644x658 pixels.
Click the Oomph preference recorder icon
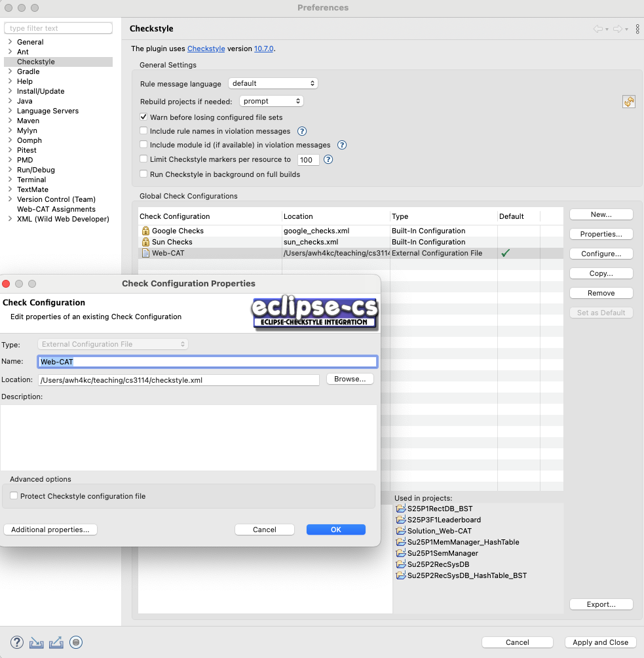click(x=76, y=642)
